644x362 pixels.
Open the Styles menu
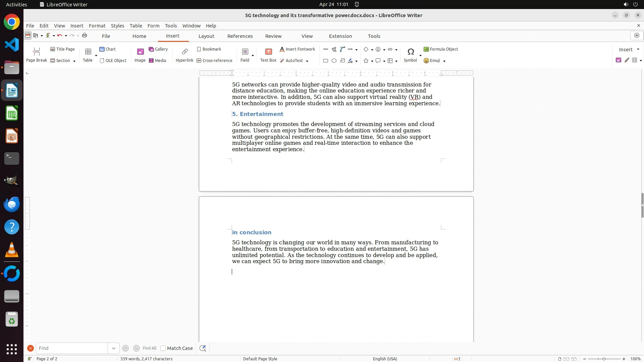coord(117,25)
